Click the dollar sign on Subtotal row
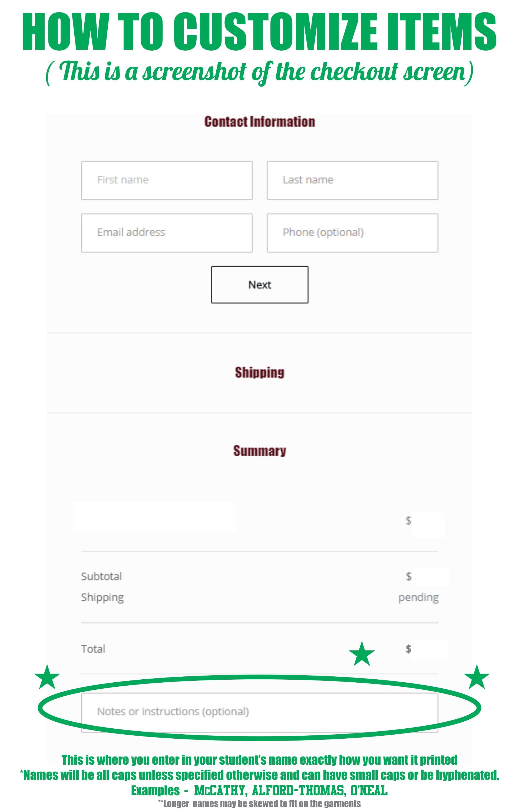519x812 pixels. [408, 576]
